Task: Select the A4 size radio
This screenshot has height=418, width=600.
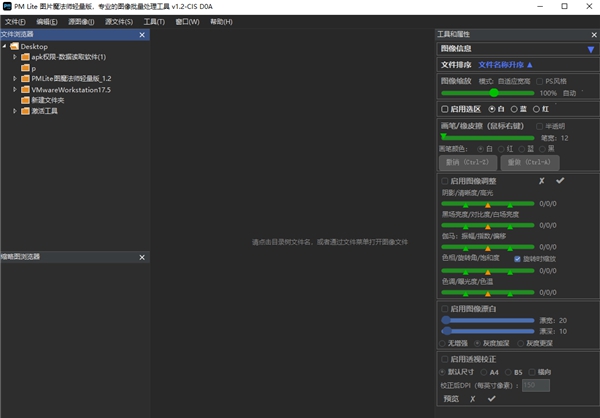Action: [484, 372]
